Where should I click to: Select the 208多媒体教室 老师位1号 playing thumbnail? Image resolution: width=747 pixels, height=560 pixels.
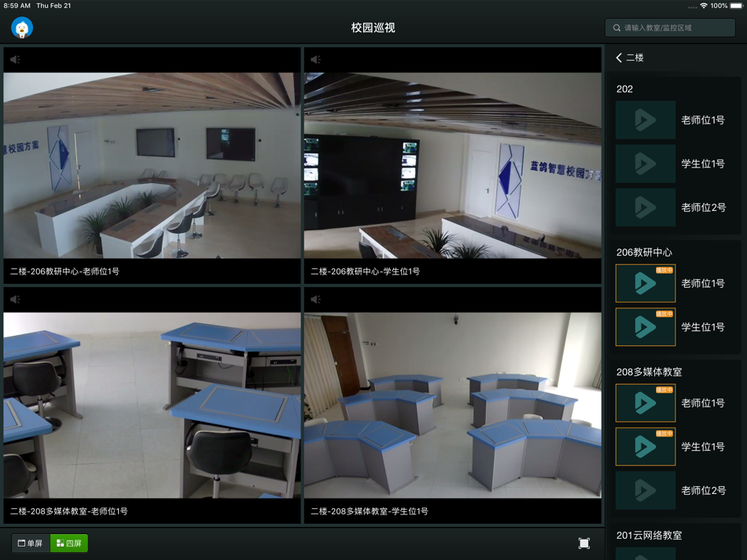(x=646, y=403)
